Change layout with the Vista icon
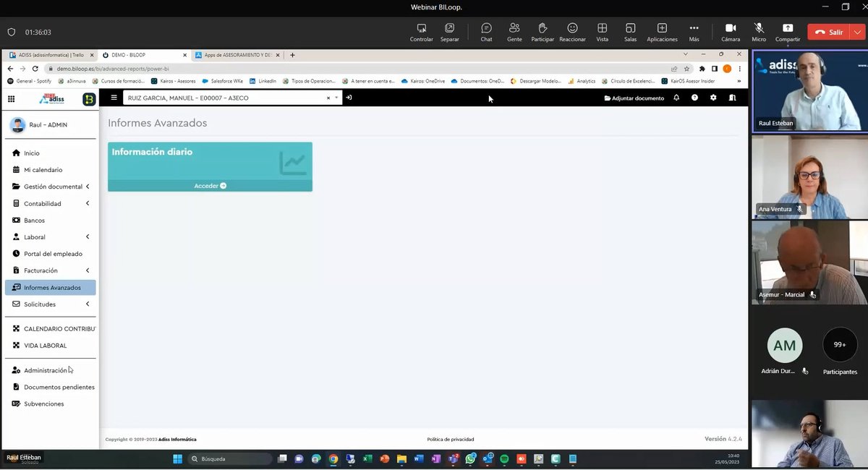 click(x=602, y=33)
